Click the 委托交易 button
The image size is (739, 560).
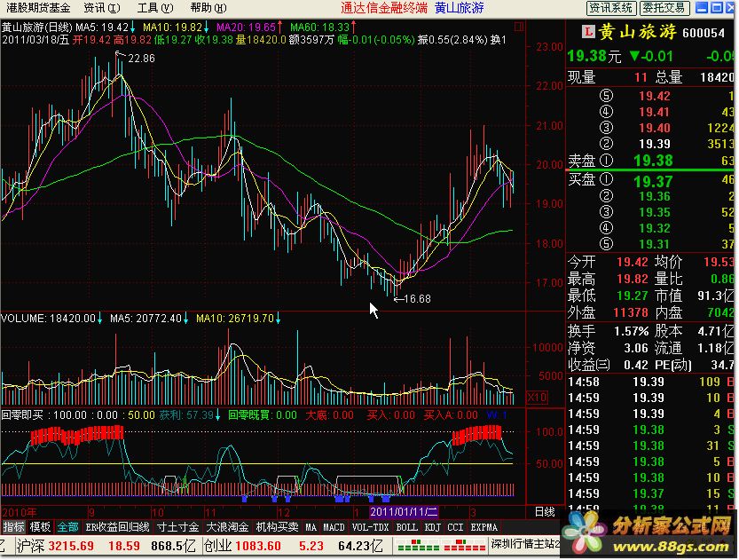[664, 7]
